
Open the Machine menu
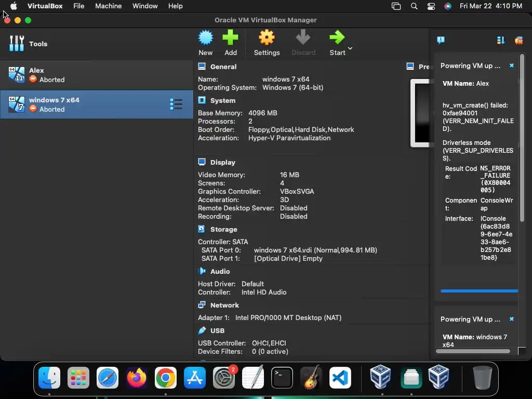(x=108, y=6)
